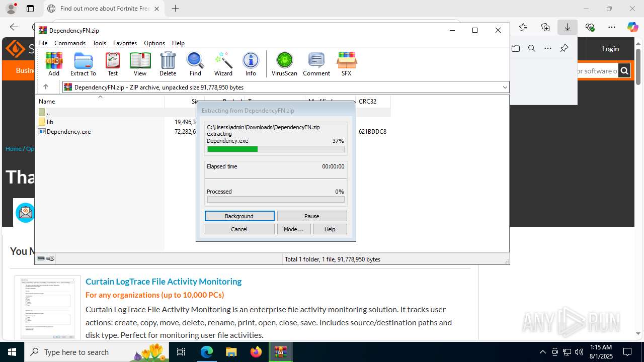The image size is (644, 362).
Task: Open Firefox from taskbar
Action: [x=256, y=352]
